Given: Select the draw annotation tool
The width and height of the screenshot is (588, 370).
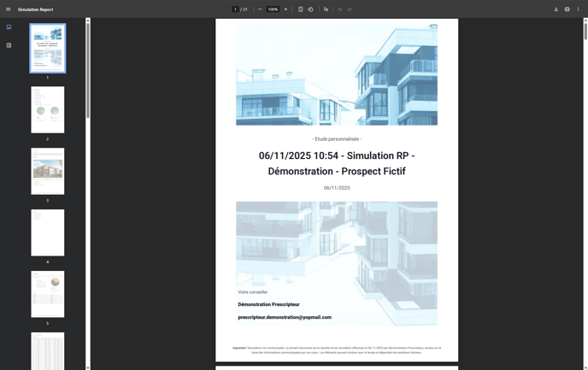Looking at the screenshot, I should (326, 9).
